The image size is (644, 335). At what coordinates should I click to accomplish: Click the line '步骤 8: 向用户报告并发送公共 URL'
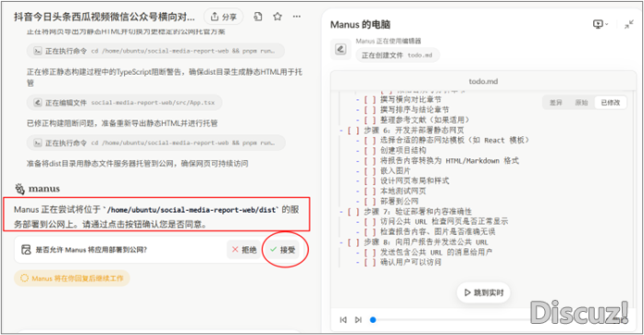[x=426, y=242]
